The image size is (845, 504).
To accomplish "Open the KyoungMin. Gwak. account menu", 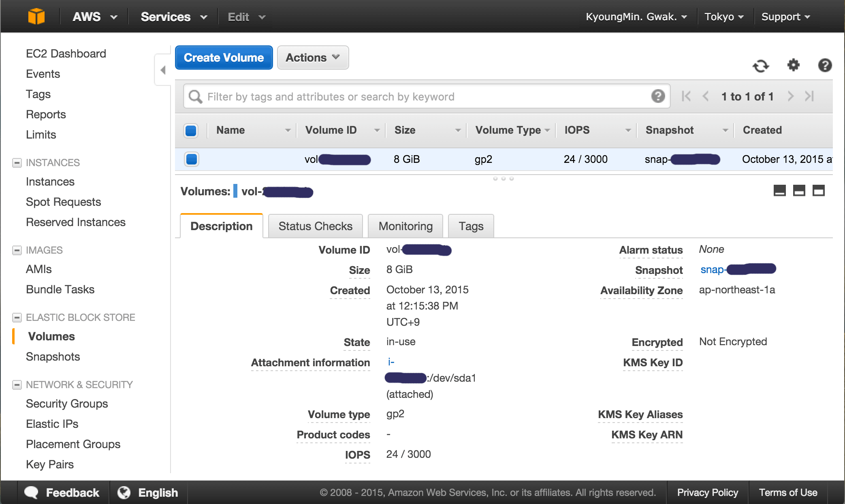I will (636, 17).
